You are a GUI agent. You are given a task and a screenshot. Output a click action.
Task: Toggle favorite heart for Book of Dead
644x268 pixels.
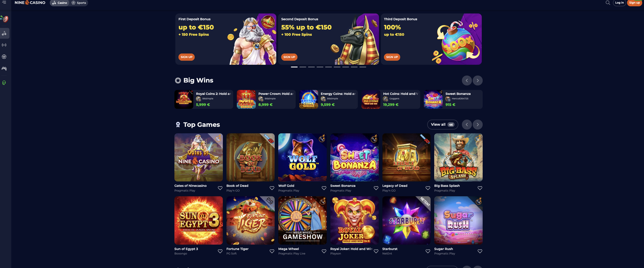(272, 188)
